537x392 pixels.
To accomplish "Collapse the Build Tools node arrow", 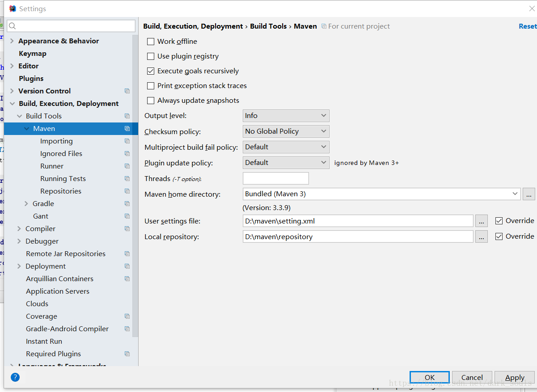I will pyautogui.click(x=19, y=116).
